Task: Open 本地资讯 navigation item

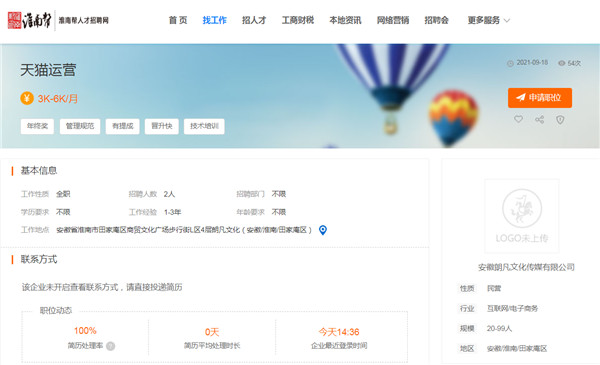Action: pos(345,20)
